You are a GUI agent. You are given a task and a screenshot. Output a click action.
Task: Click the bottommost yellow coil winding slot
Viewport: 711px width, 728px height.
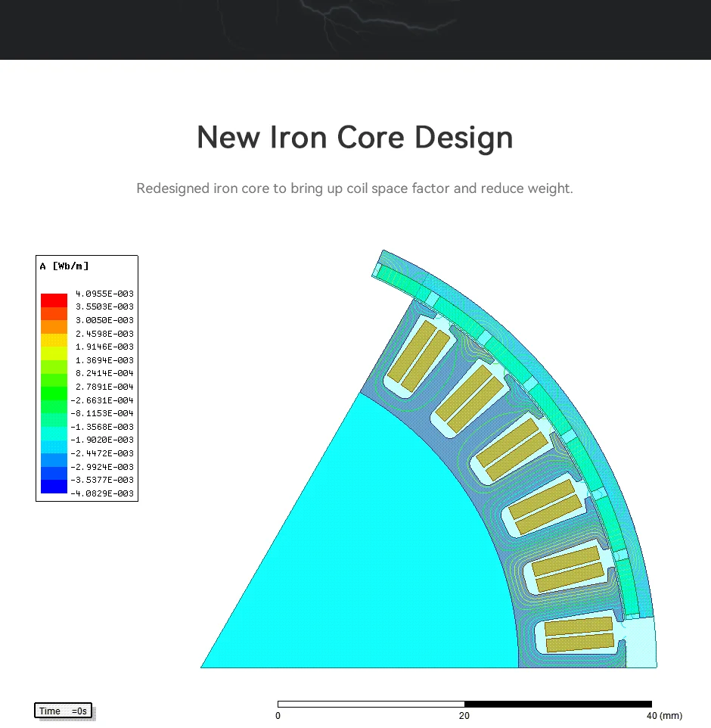tap(579, 635)
